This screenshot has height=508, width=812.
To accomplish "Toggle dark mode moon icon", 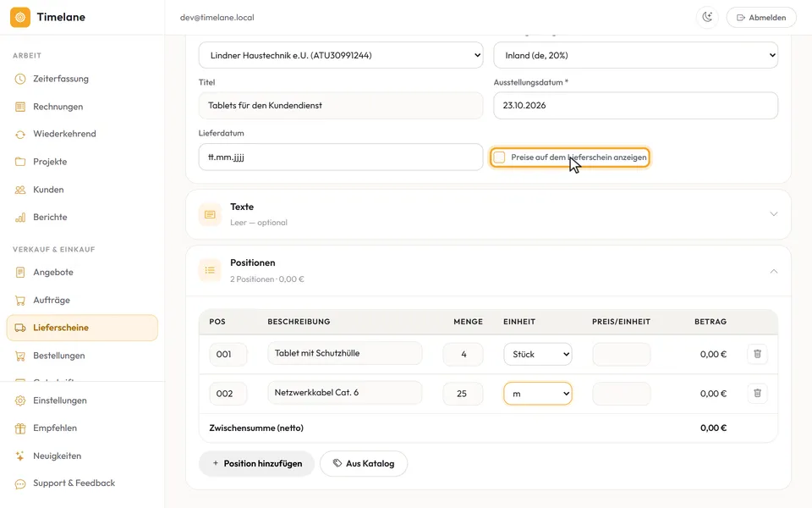I will coord(707,17).
